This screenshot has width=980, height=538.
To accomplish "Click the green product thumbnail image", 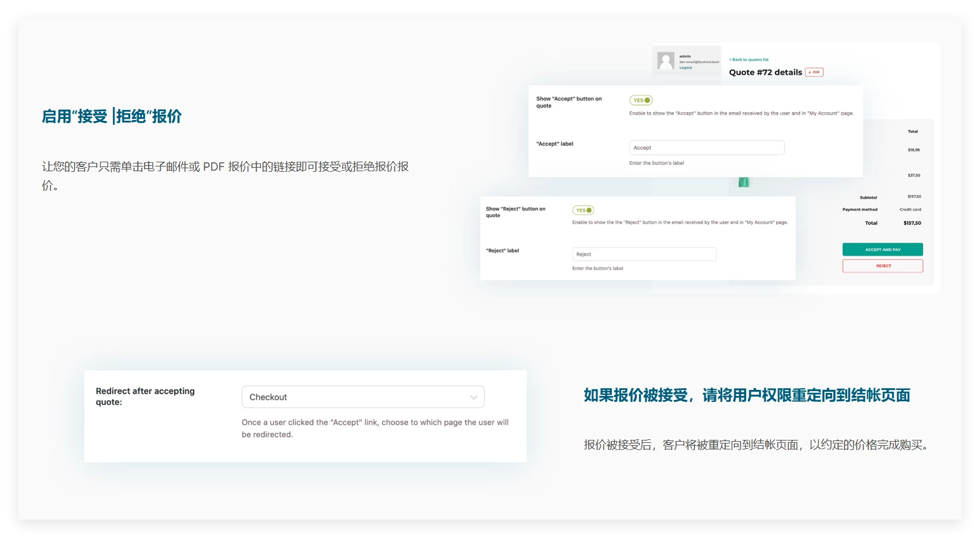I will click(x=743, y=182).
